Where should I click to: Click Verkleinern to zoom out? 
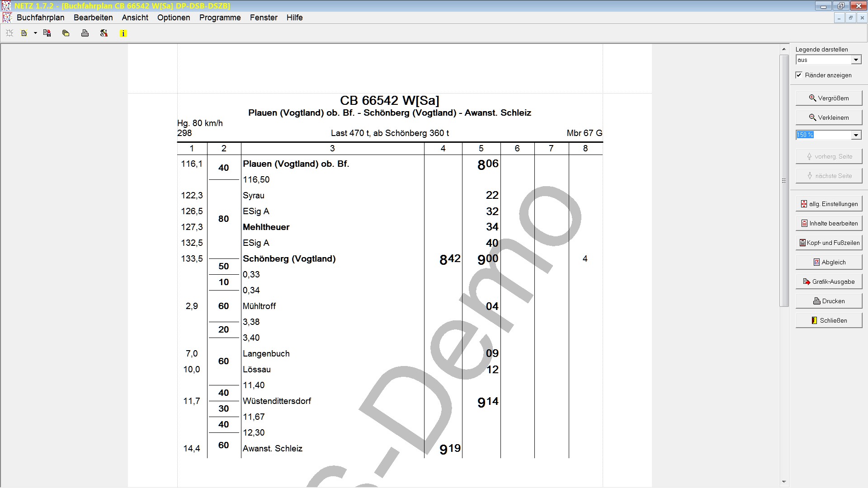[829, 117]
